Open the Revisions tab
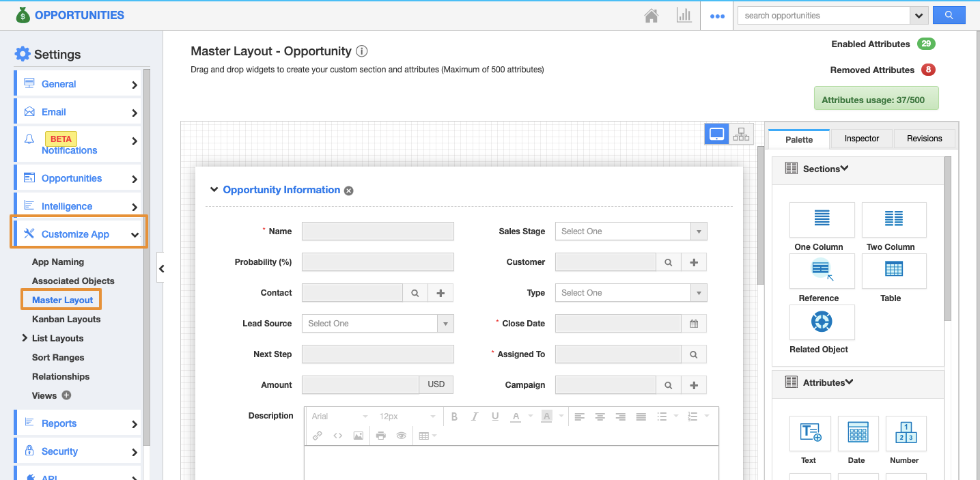 pos(924,139)
